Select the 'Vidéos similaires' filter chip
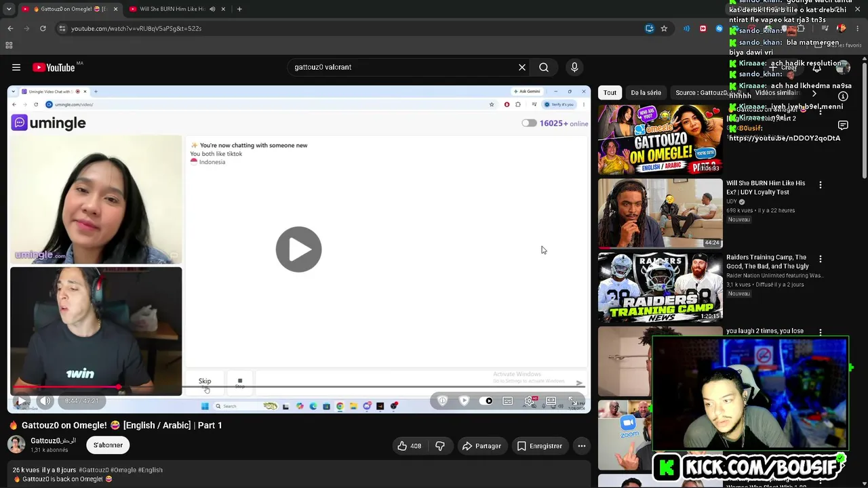 (x=778, y=93)
